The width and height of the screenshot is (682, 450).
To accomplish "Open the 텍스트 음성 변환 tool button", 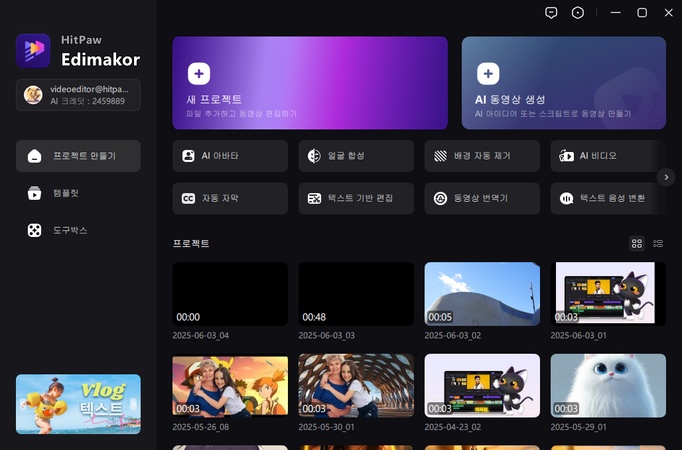I will click(x=608, y=198).
